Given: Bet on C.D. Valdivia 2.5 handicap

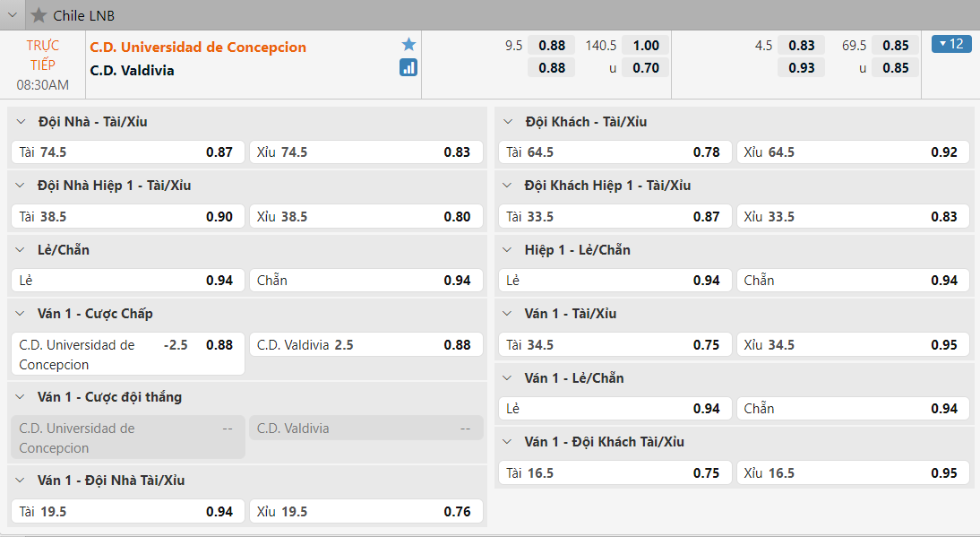Looking at the screenshot, I should (x=365, y=345).
